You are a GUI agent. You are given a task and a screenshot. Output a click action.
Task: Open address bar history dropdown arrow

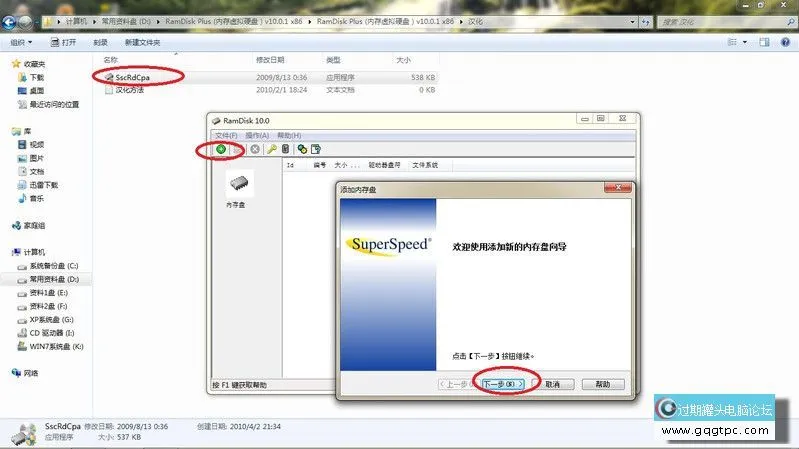(x=632, y=22)
